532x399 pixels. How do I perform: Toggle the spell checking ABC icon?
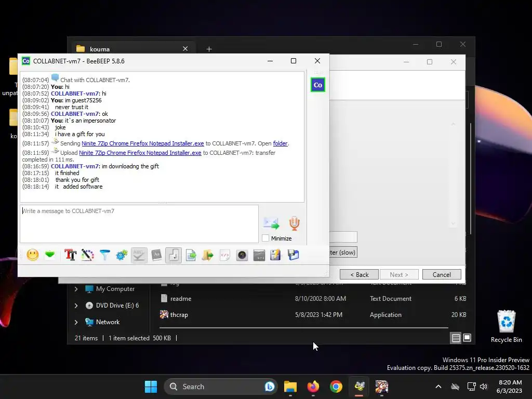click(x=139, y=255)
